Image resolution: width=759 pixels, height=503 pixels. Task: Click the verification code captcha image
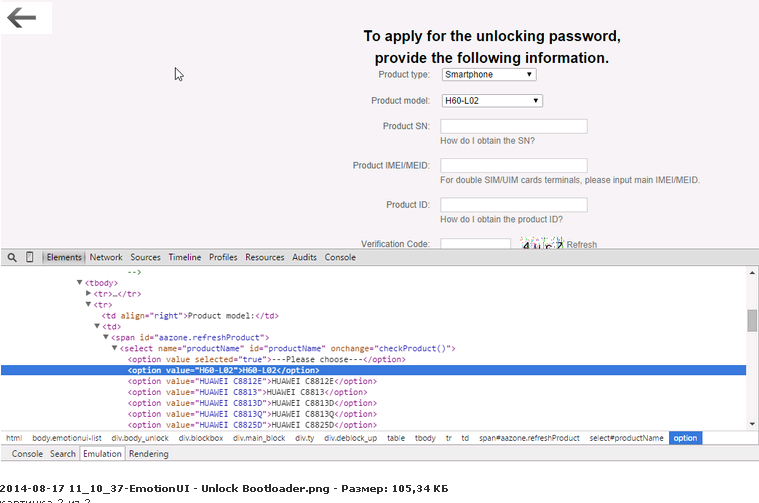[x=540, y=244]
